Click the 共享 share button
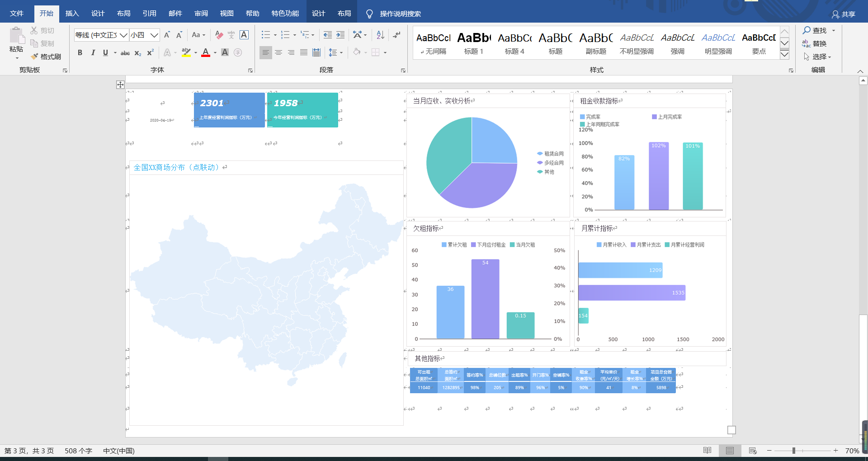 coord(844,14)
